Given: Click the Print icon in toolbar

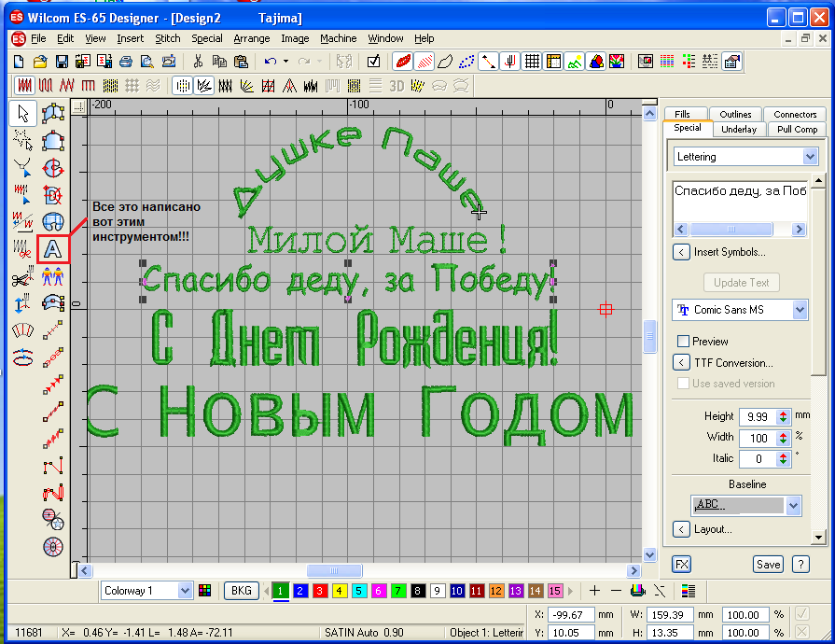Looking at the screenshot, I should coord(125,62).
